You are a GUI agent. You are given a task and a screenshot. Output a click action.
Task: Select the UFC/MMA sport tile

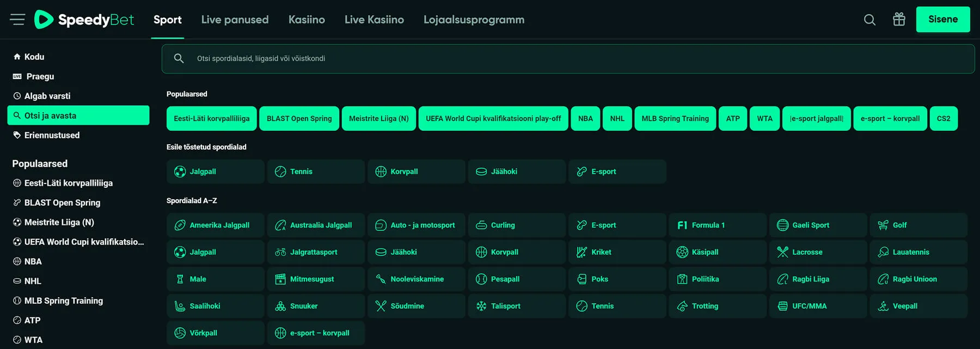(x=817, y=306)
